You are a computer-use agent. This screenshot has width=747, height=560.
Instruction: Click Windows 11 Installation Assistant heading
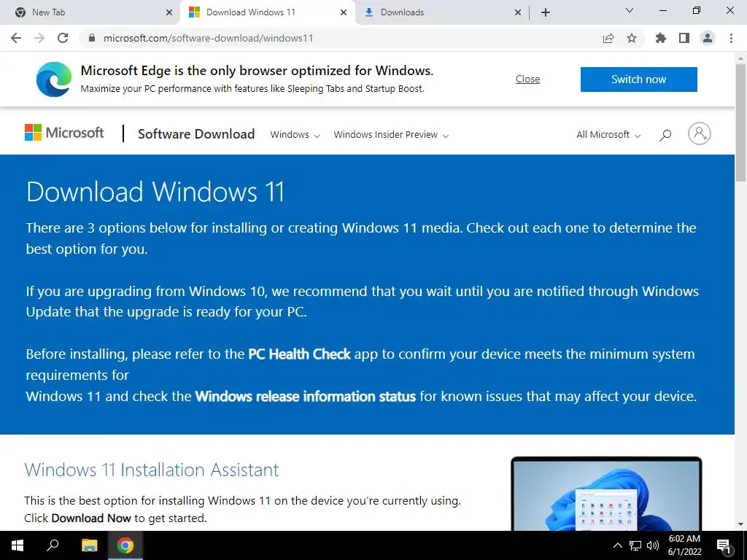[x=152, y=470]
